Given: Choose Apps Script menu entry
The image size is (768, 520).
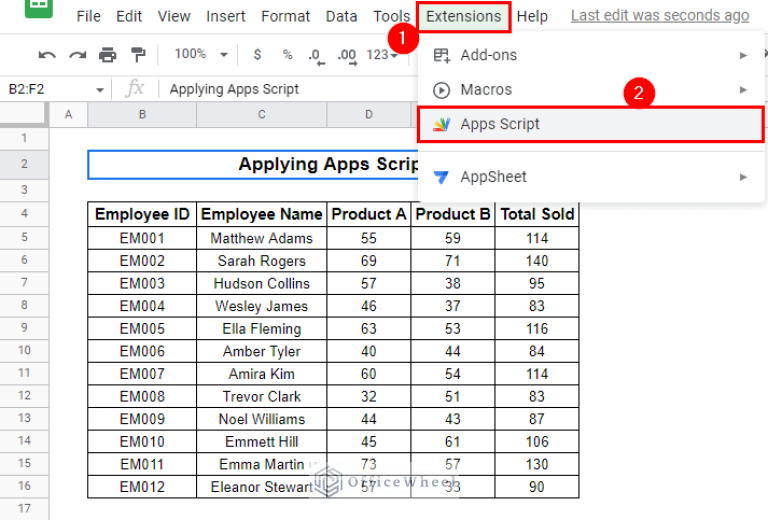Looking at the screenshot, I should [591, 124].
